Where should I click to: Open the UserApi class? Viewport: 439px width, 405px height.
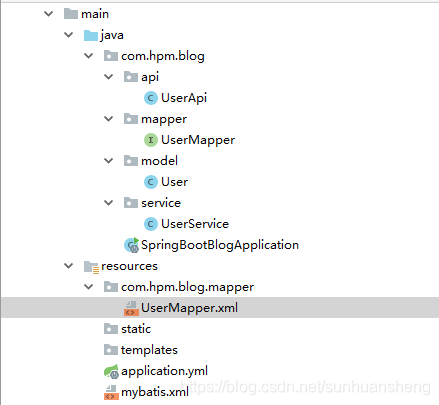click(x=184, y=98)
